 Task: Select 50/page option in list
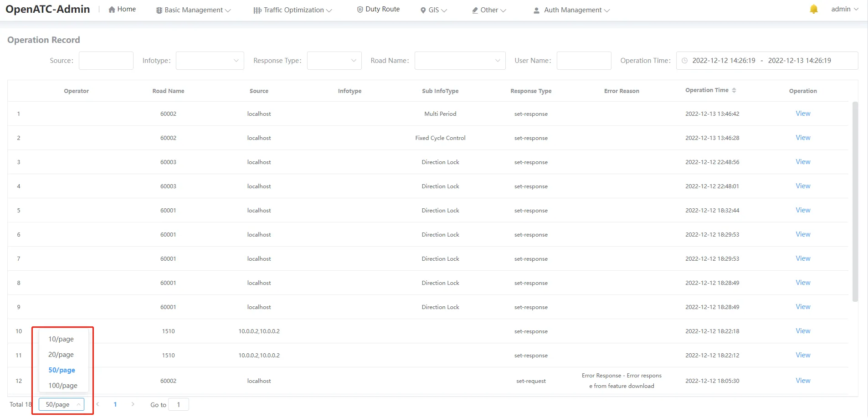point(62,370)
